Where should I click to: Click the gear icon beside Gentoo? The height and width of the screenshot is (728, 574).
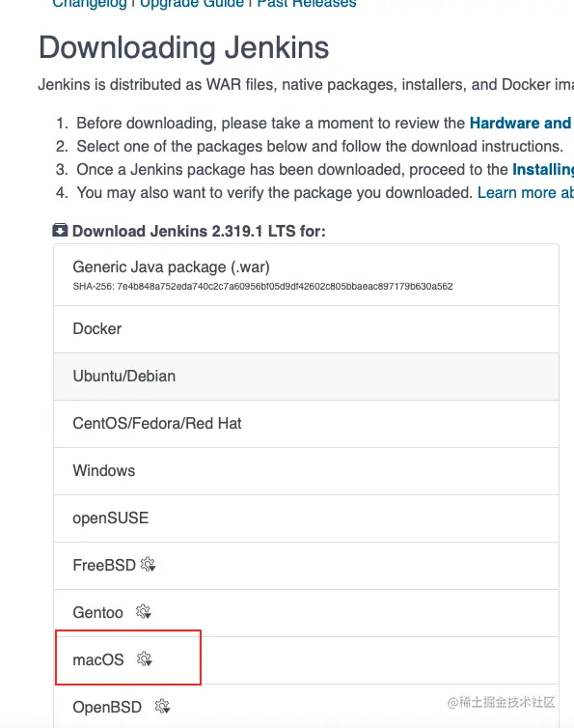(144, 612)
